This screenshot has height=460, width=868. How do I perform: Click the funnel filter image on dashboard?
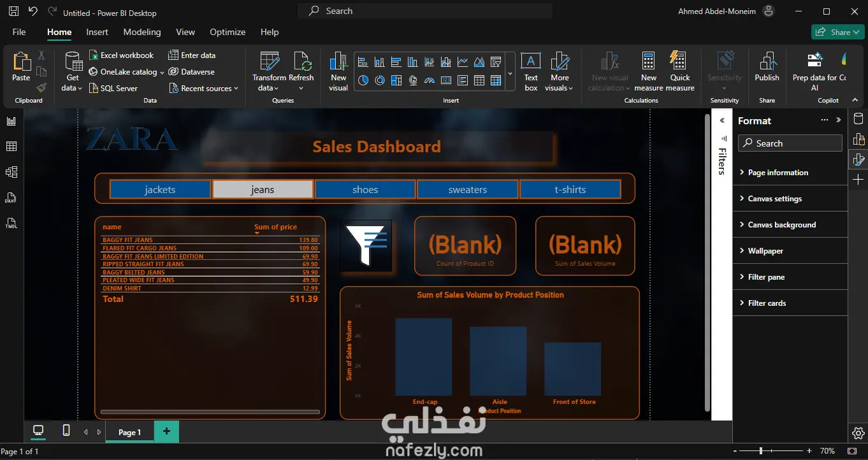tap(366, 246)
